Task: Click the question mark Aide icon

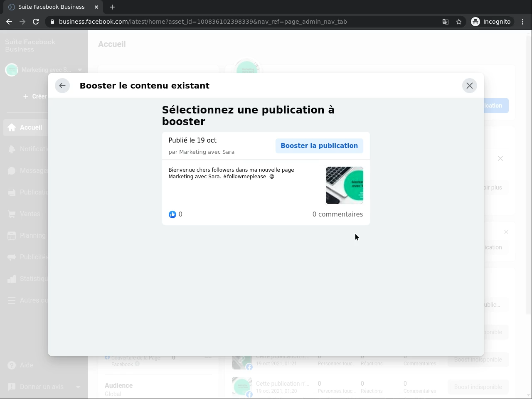Action: tap(12, 365)
